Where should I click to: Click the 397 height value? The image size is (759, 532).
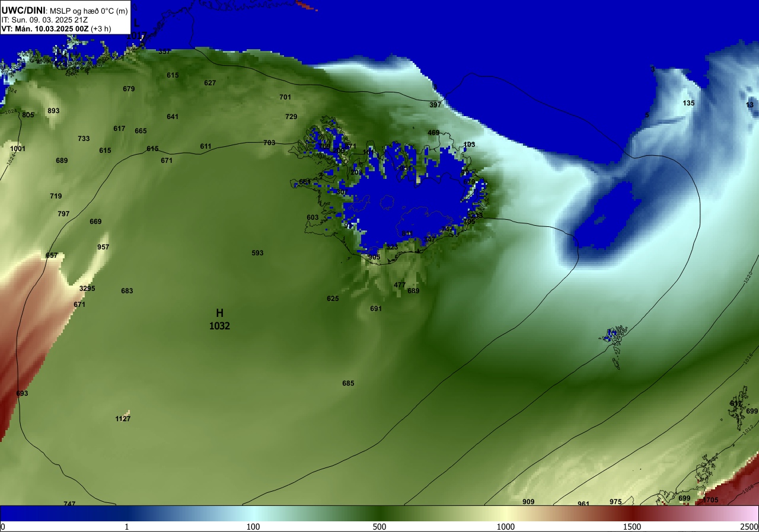[435, 105]
